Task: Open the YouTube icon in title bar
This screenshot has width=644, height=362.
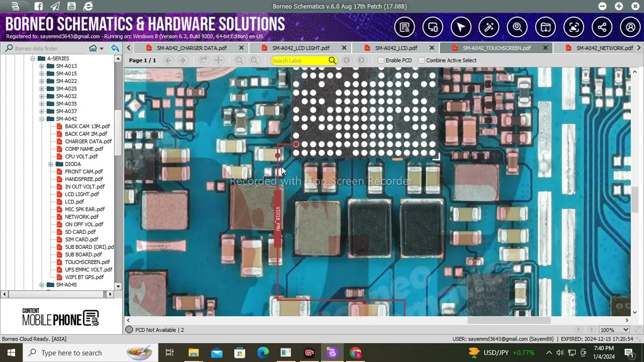Action: click(71, 7)
